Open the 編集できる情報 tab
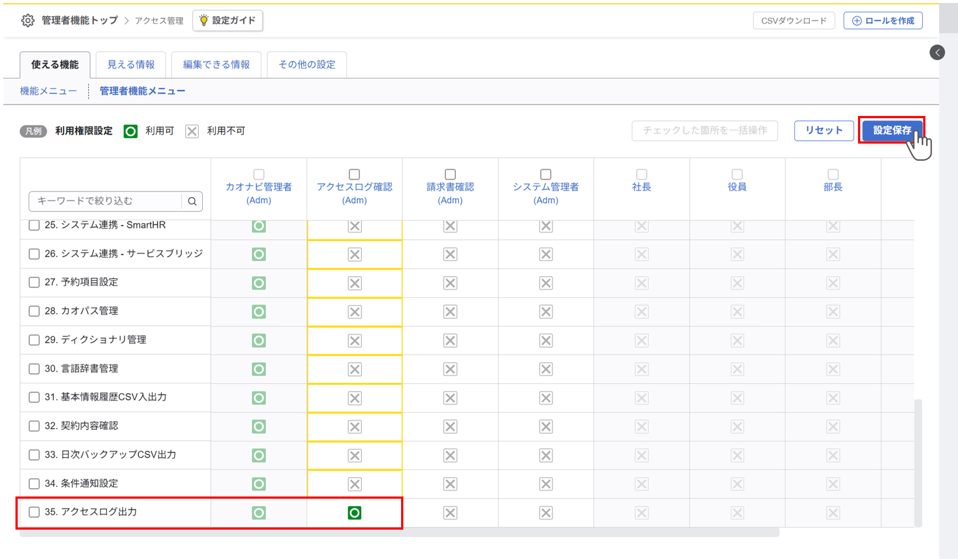Screen dimensions: 958x560 tap(216, 65)
